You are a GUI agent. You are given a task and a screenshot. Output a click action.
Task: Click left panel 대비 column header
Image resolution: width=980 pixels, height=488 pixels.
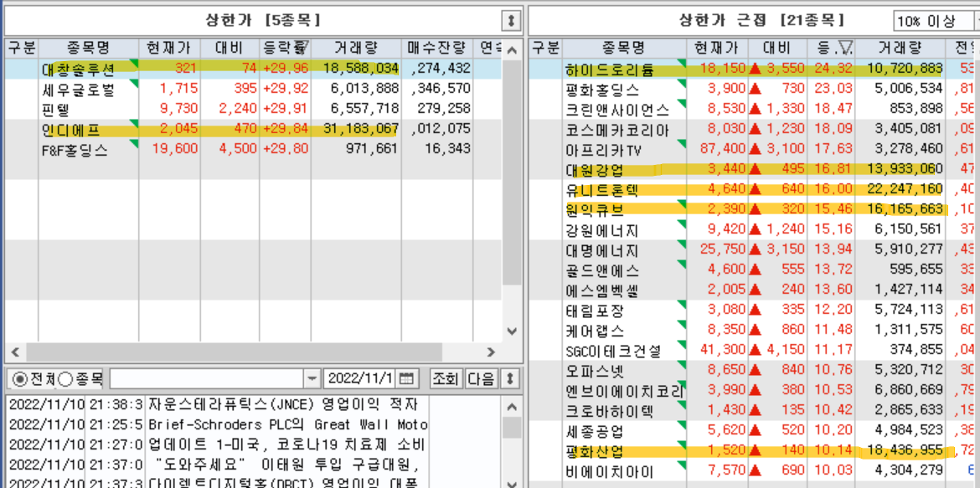[230, 49]
